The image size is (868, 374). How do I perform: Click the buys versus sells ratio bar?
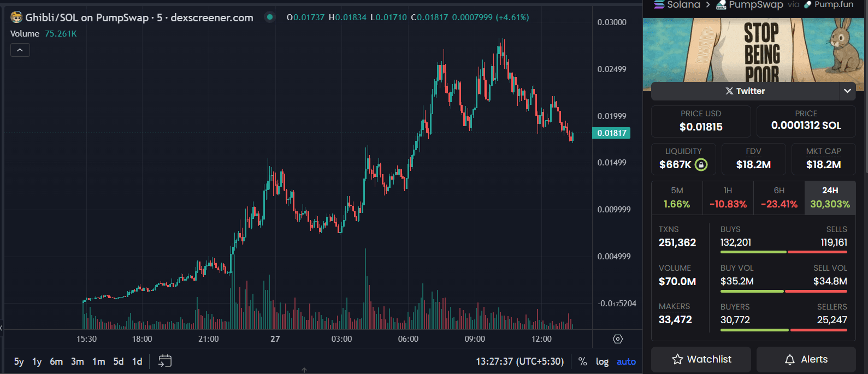[x=784, y=252]
